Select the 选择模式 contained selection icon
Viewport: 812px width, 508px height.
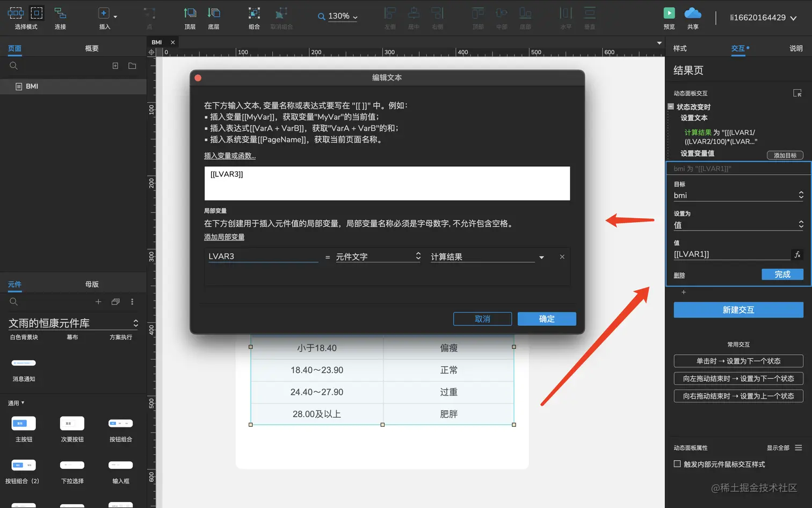click(x=37, y=13)
